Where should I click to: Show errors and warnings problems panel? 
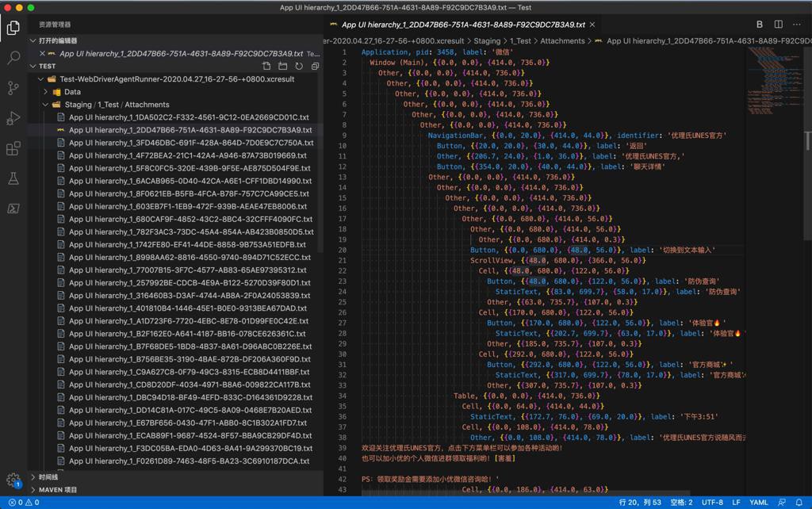(x=24, y=503)
